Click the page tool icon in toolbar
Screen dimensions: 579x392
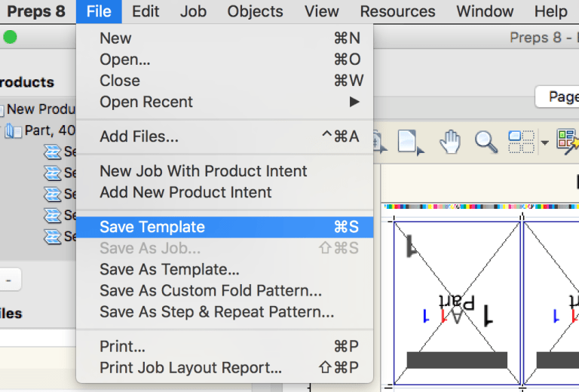click(x=409, y=141)
